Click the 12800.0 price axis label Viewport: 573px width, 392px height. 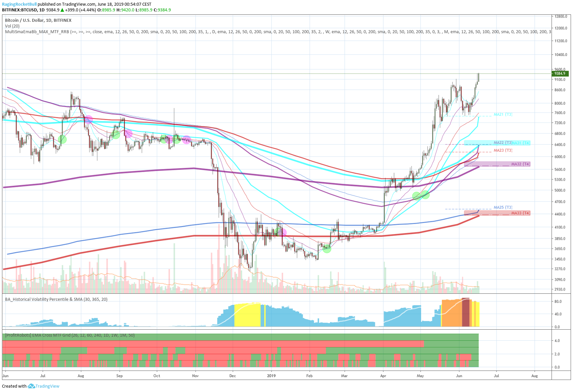pos(561,16)
